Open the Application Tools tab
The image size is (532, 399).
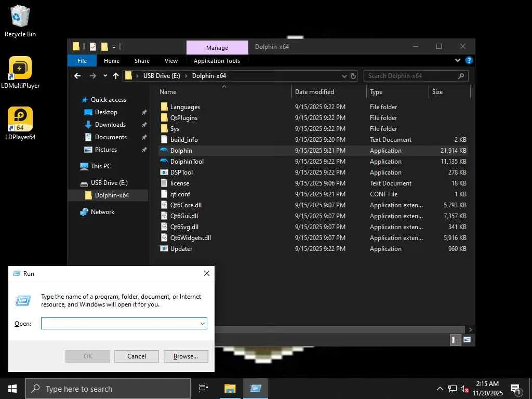coord(217,61)
